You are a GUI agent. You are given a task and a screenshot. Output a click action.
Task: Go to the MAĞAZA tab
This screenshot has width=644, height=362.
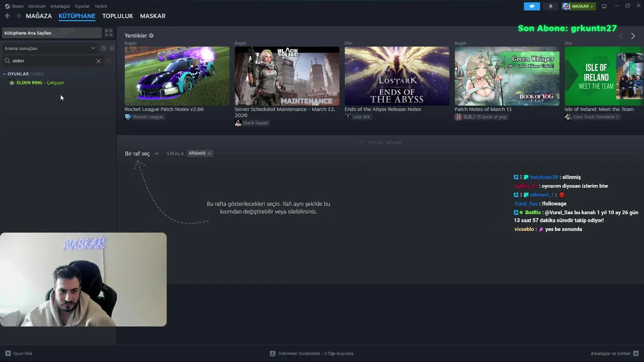tap(39, 16)
